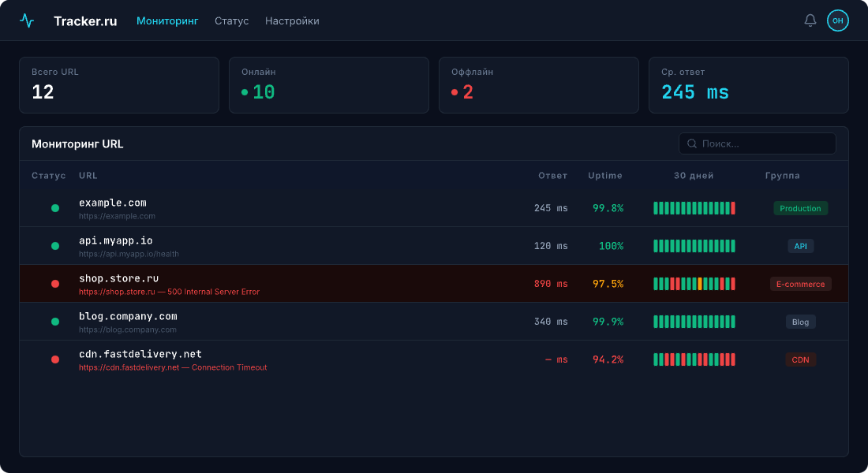Open the Статус tab
868x473 pixels.
coord(231,21)
